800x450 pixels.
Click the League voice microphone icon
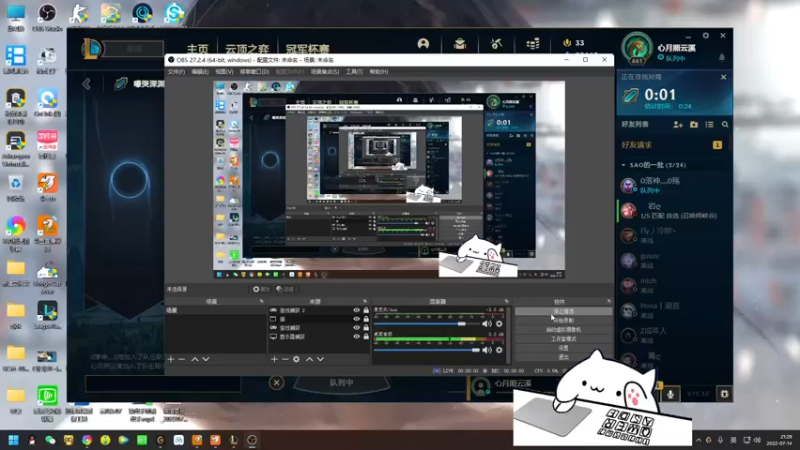670,394
